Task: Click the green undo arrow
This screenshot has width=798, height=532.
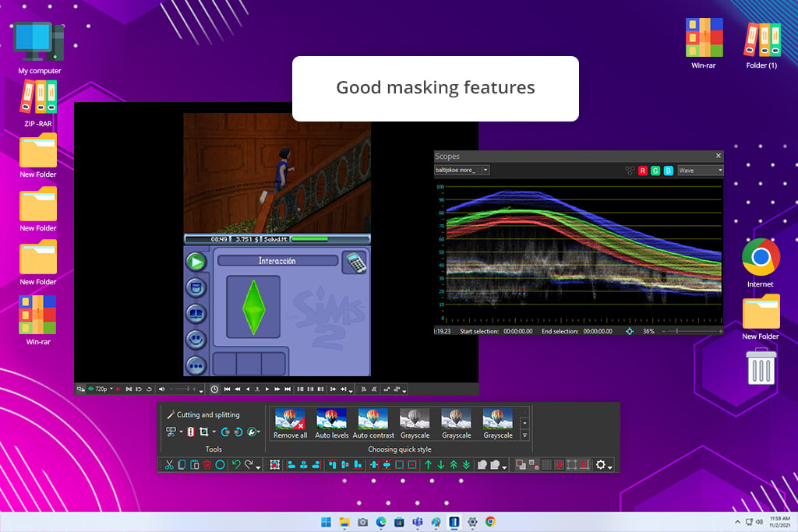Action: coord(236,465)
